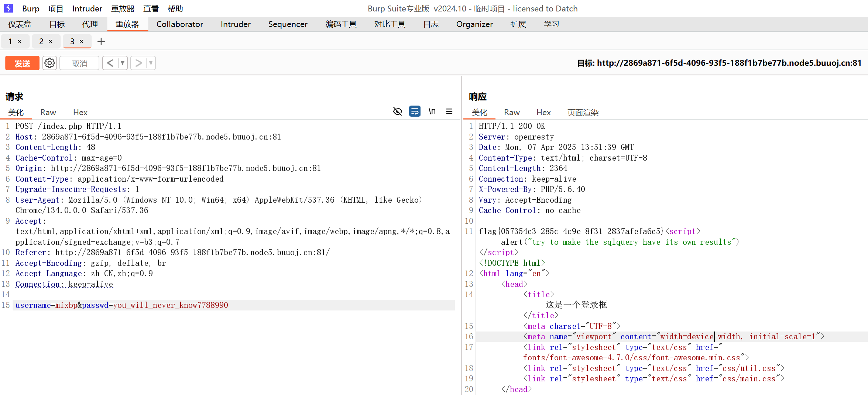This screenshot has height=395, width=868.
Task: Toggle hidden characters eye icon in request
Action: pos(397,111)
